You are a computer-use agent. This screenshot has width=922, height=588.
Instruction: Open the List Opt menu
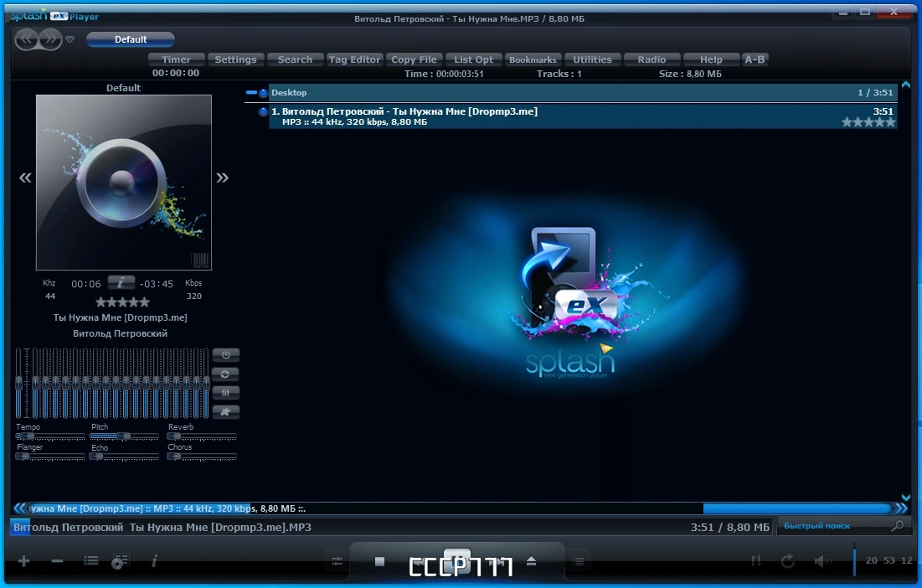473,59
